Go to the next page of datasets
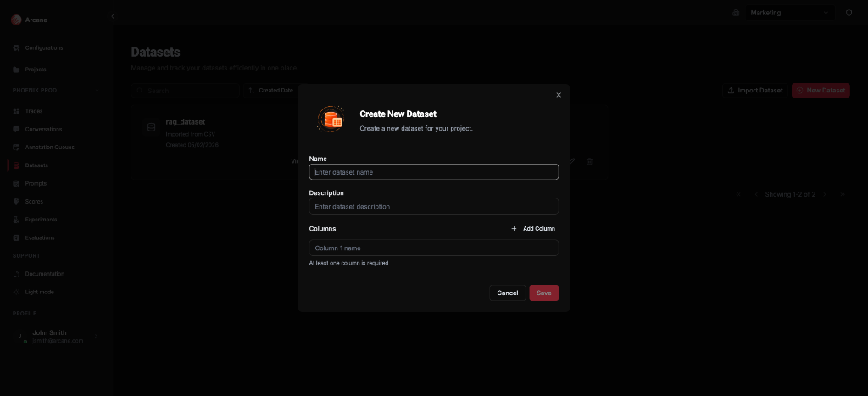The height and width of the screenshot is (396, 868). 824,194
